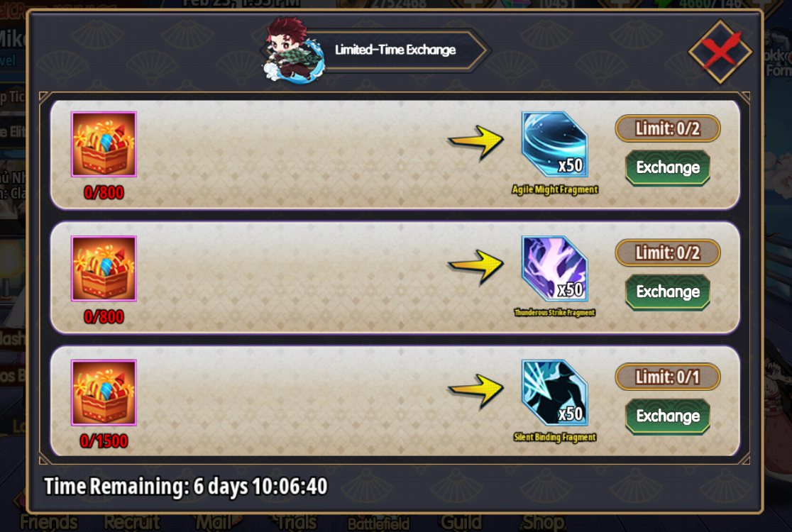Click the Silent Binding Fragment icon
This screenshot has width=792, height=532.
(554, 393)
